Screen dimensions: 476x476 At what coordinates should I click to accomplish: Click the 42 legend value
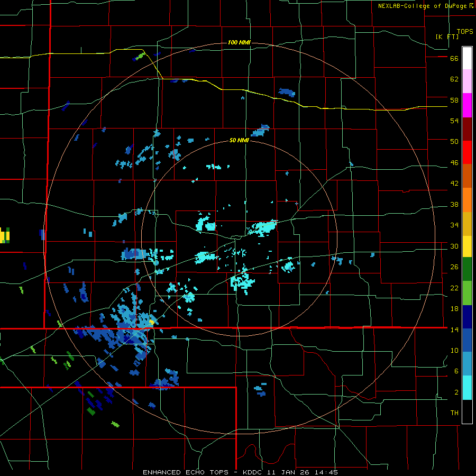[x=454, y=184]
